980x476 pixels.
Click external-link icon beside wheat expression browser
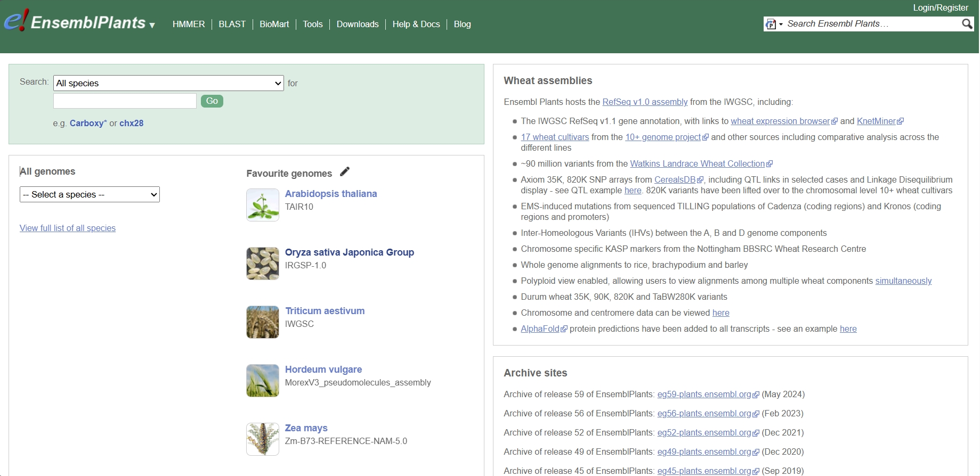pos(835,121)
